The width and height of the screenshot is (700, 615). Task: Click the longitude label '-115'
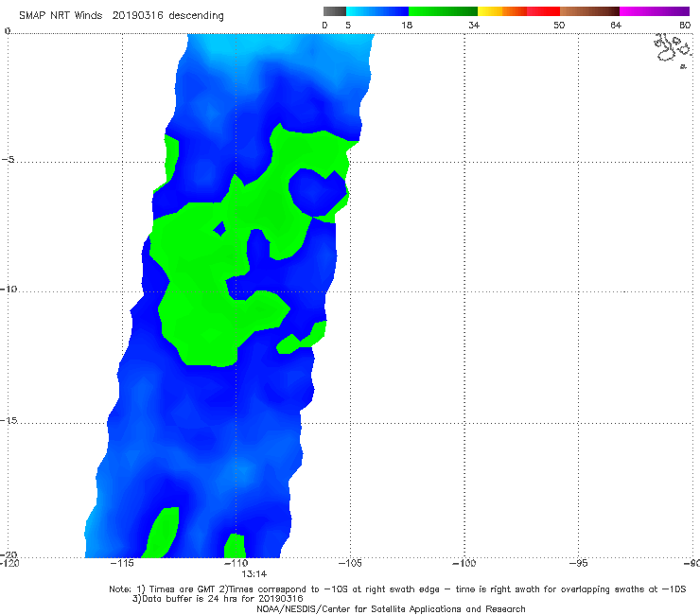122,563
